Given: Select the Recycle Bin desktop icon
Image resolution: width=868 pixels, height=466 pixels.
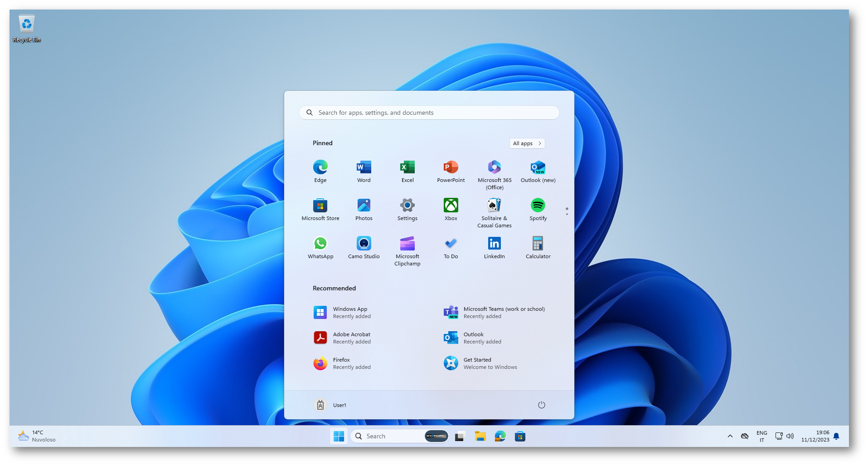Looking at the screenshot, I should tap(27, 29).
